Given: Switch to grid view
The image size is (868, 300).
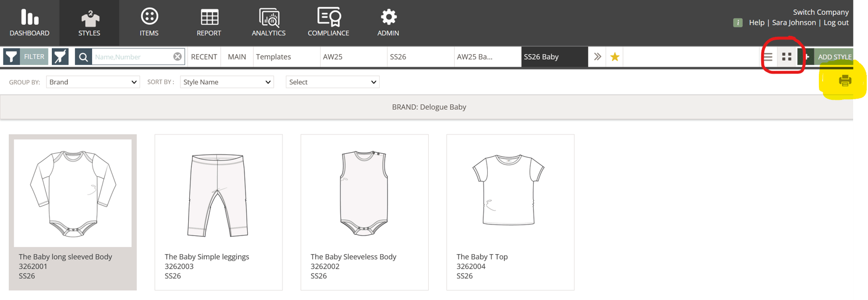Looking at the screenshot, I should pyautogui.click(x=787, y=57).
